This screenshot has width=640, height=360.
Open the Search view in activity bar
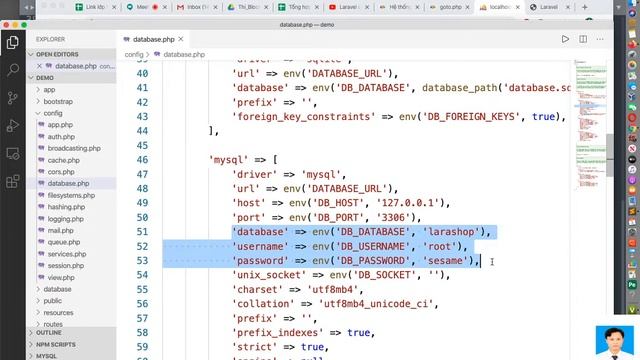click(x=13, y=70)
